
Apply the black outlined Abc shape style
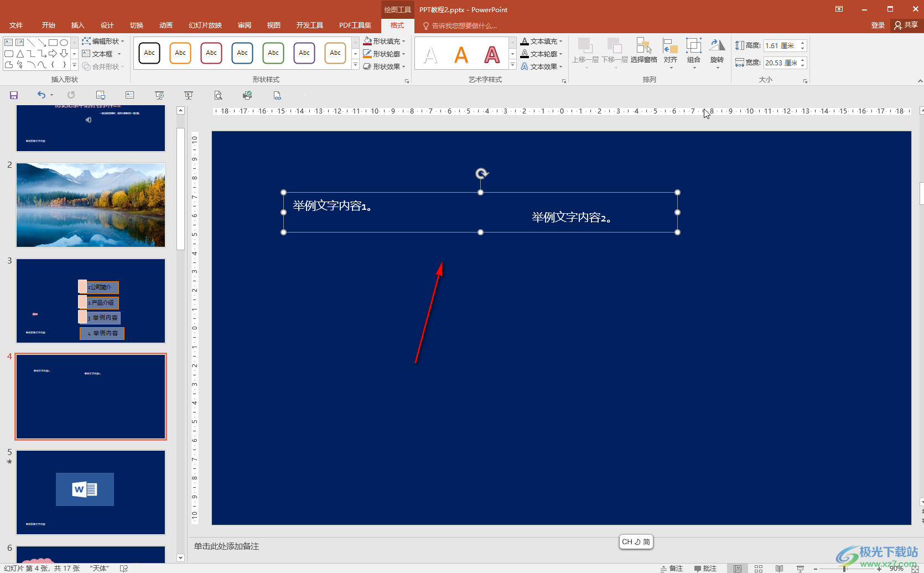pos(149,53)
